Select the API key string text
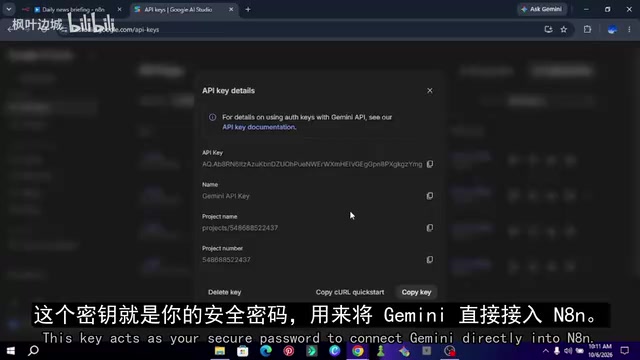This screenshot has height=360, width=640. point(312,164)
